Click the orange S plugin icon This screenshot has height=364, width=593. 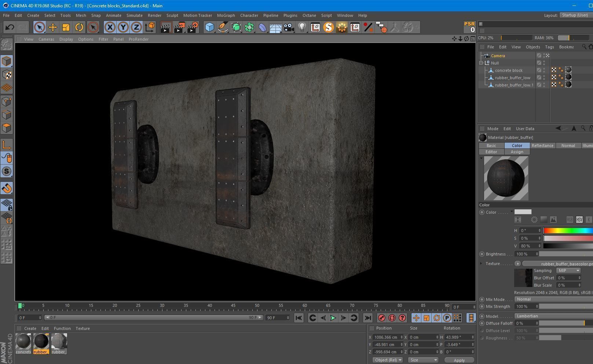328,27
